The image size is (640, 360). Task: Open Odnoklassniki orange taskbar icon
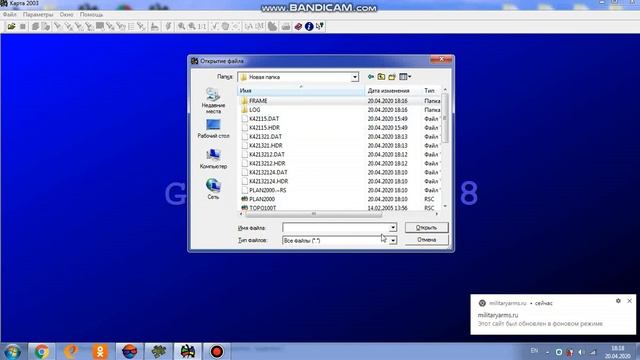point(100,351)
